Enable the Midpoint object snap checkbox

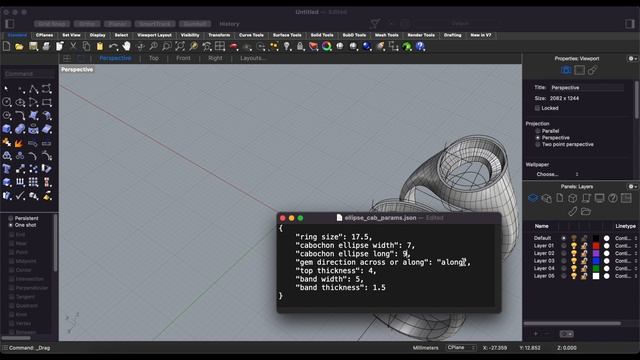click(x=11, y=261)
